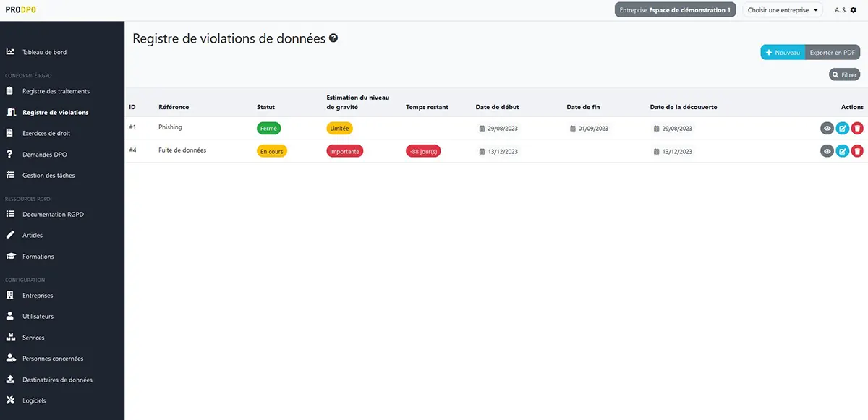Click the Exercices de droit file icon
The height and width of the screenshot is (420, 868).
pos(10,133)
